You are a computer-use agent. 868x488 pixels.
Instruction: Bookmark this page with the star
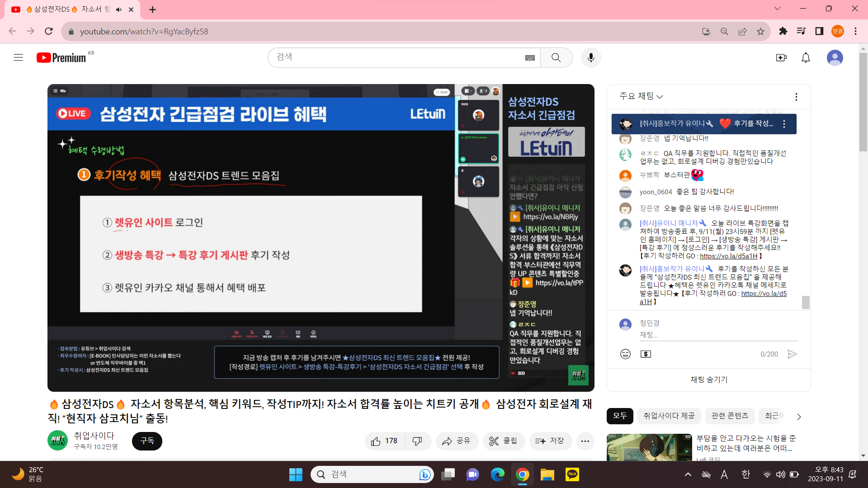760,31
